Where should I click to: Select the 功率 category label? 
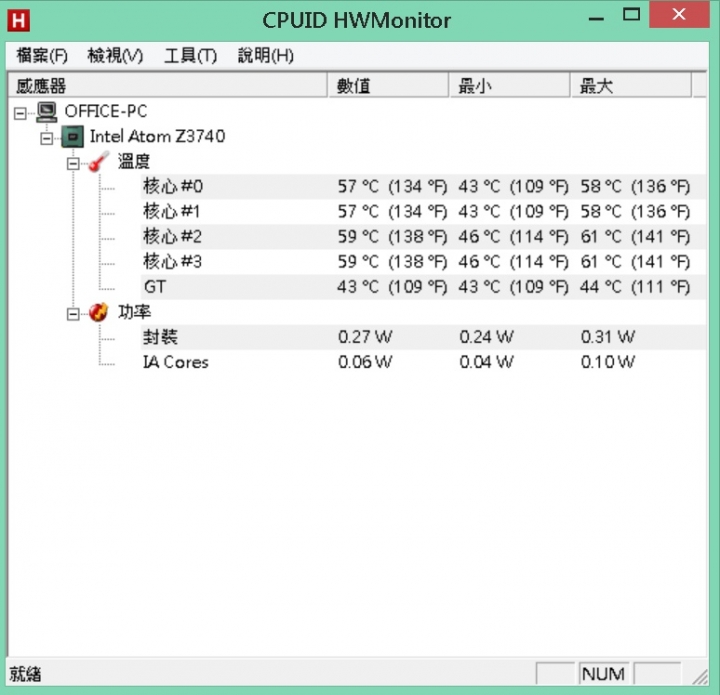pyautogui.click(x=134, y=312)
